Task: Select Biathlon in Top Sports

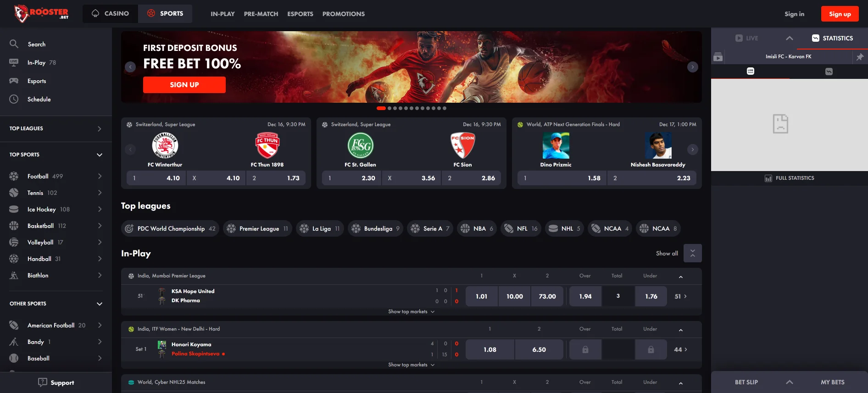Action: (x=56, y=275)
